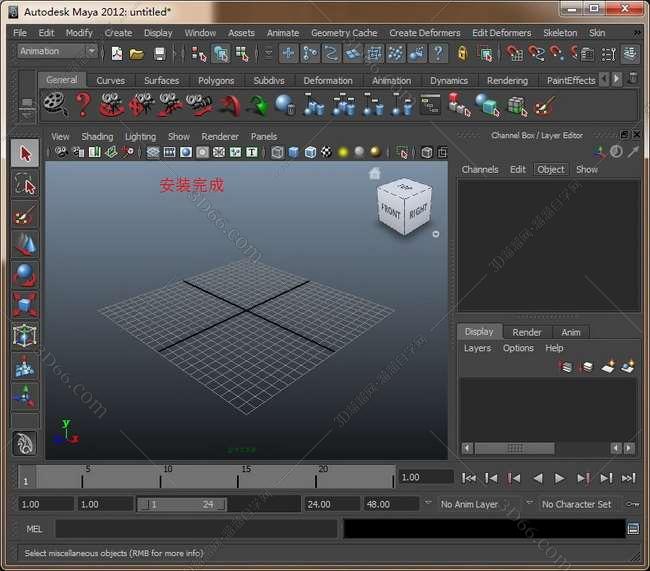This screenshot has width=650, height=571.
Task: Select the Rotate tool sphere icon
Action: (x=25, y=275)
